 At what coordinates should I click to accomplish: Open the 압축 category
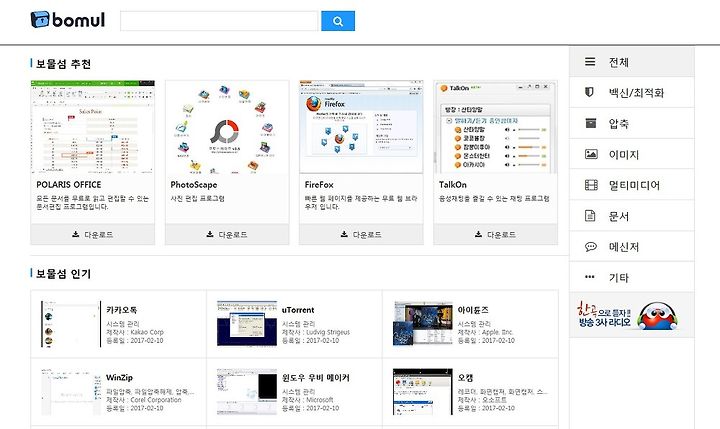[632, 123]
